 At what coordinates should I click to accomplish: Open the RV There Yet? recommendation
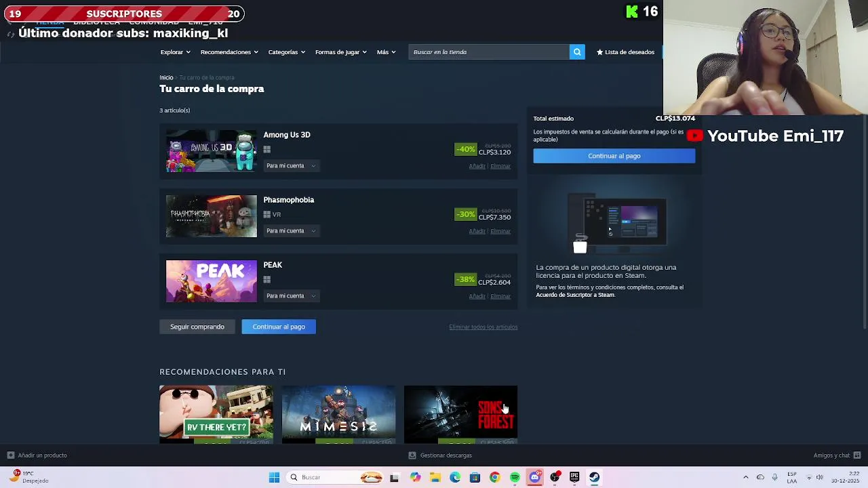click(x=216, y=414)
